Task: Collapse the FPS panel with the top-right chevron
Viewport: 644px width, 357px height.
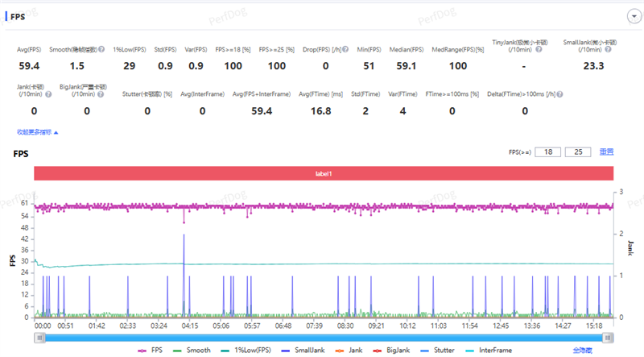Action: click(633, 15)
